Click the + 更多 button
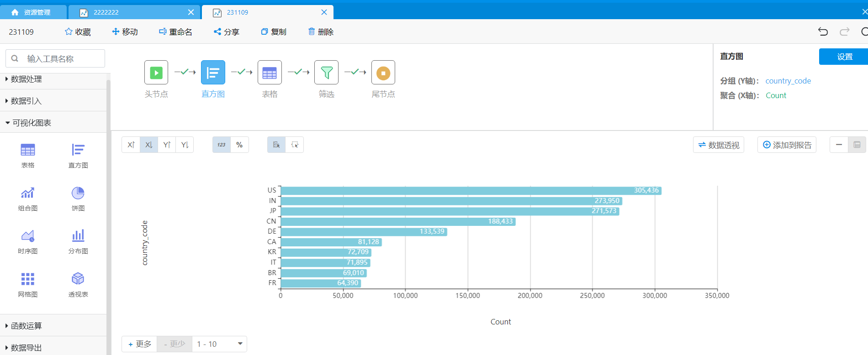Viewport: 868px width, 355px height. [x=139, y=344]
